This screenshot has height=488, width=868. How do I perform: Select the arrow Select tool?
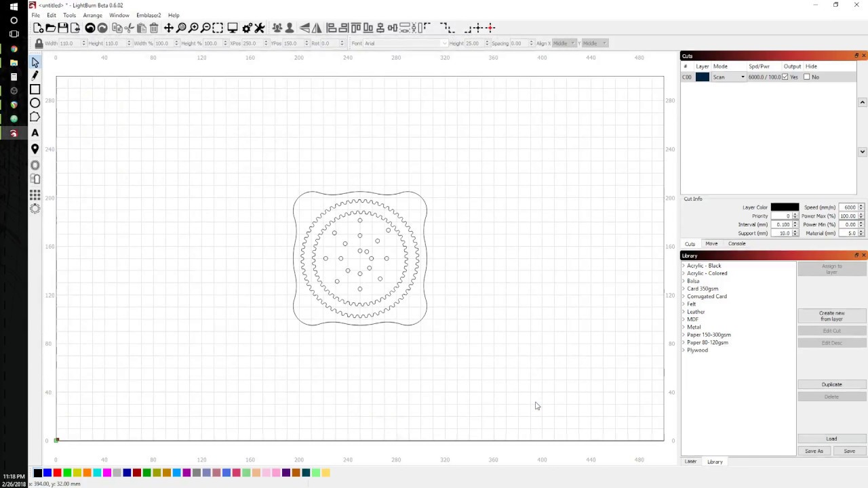pos(35,62)
